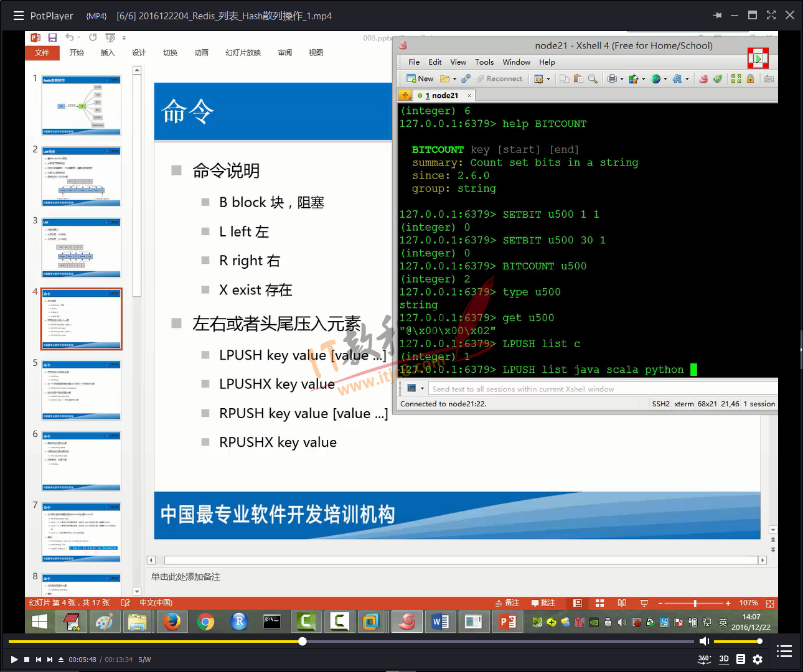Click New session button in Xshell

coord(420,78)
